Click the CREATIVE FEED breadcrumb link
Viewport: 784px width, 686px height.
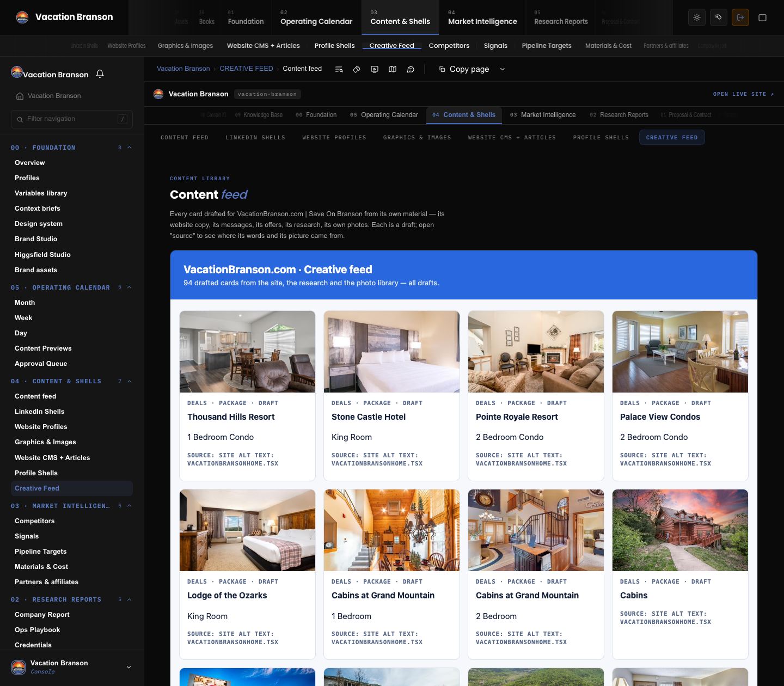point(246,69)
